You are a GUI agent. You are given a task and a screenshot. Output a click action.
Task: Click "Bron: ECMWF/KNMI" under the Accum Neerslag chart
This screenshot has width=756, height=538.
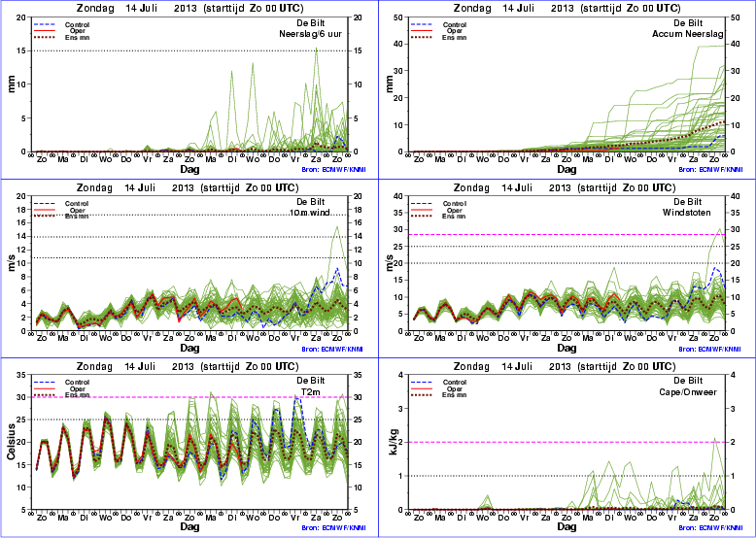point(710,170)
